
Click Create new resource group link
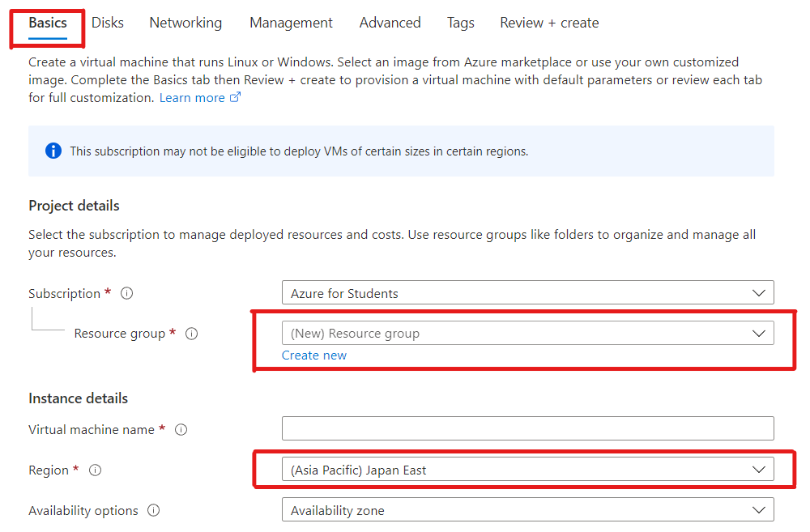314,355
